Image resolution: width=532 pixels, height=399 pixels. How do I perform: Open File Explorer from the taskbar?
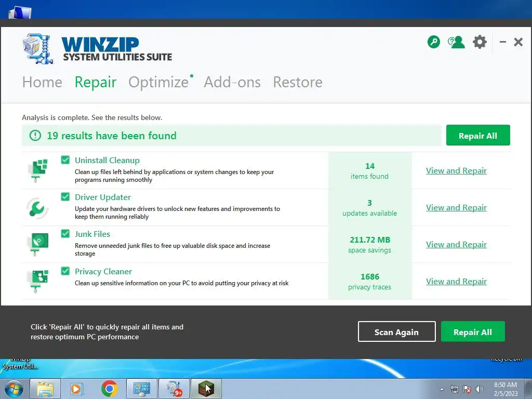45,389
